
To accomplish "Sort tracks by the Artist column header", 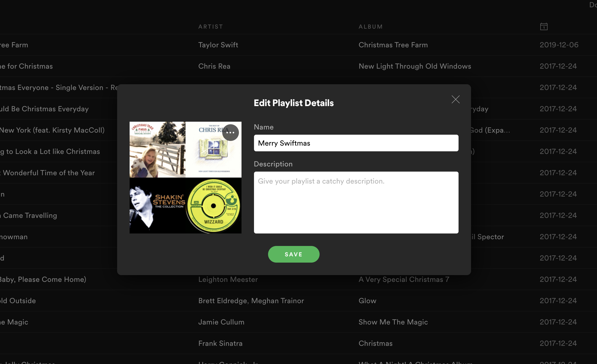I will (x=211, y=27).
